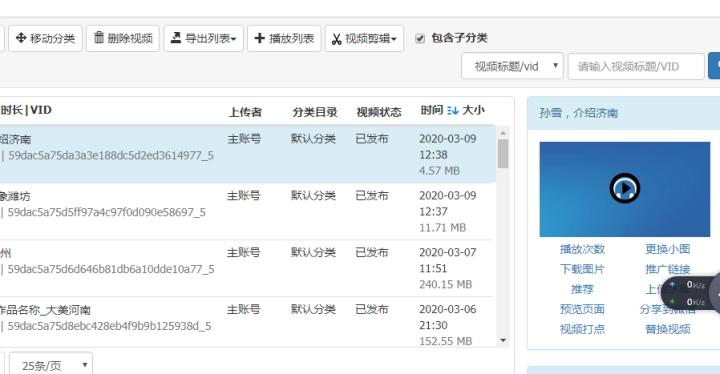Viewport: 720px width, 374px height.
Task: Click the 152.55 MB size value
Action: pyautogui.click(x=446, y=341)
